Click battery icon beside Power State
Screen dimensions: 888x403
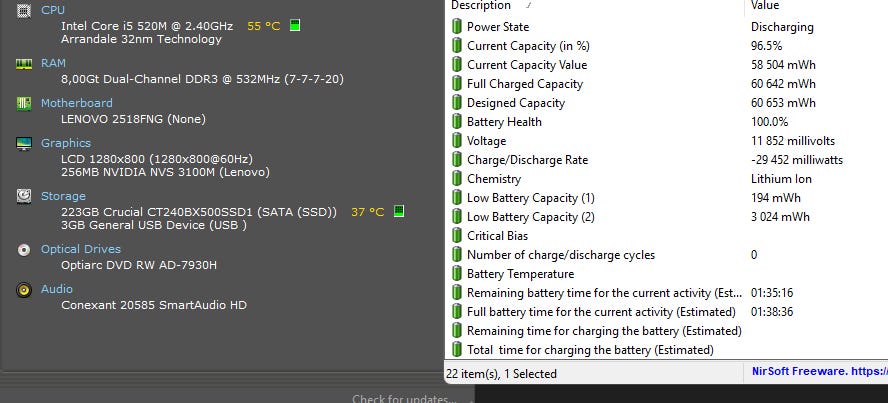(x=456, y=27)
